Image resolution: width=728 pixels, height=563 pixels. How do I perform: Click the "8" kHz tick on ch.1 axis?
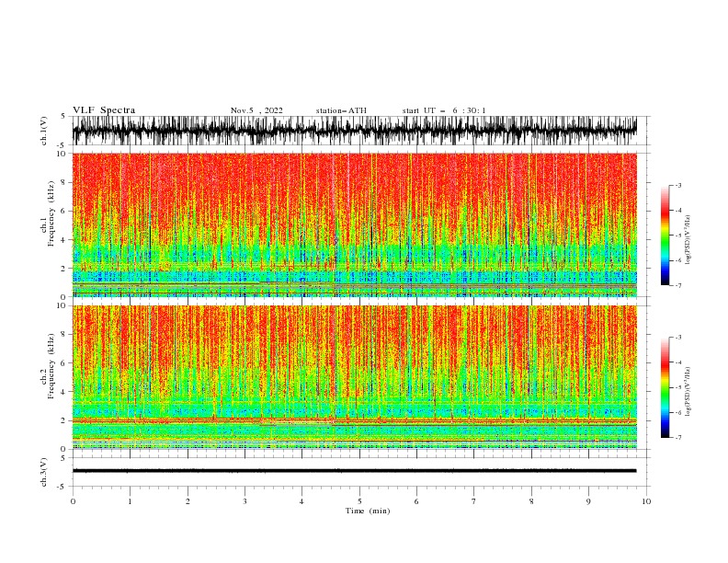point(64,182)
